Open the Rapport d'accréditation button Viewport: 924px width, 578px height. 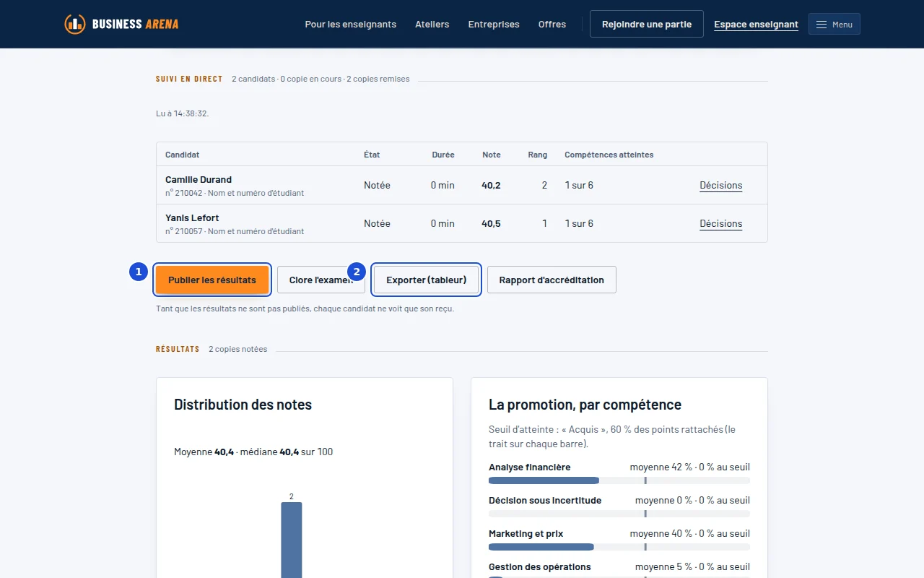[552, 280]
